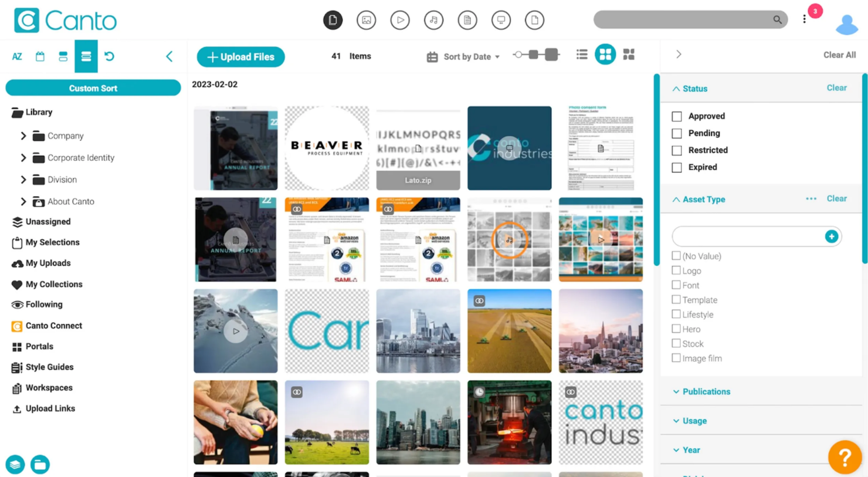
Task: Filter assets by images icon
Action: [367, 20]
